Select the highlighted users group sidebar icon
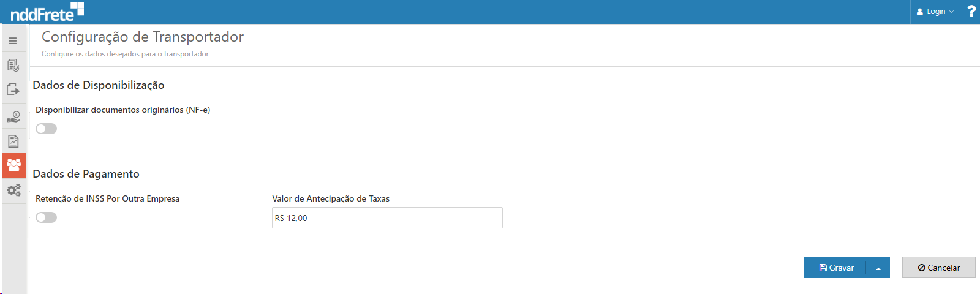The height and width of the screenshot is (294, 980). (13, 165)
